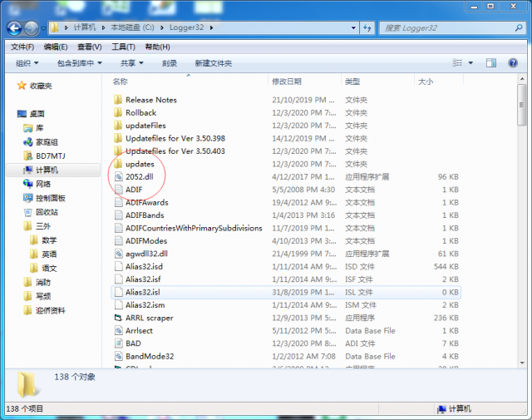This screenshot has width=532, height=420.
Task: Select 网络 in the navigation pane
Action: (x=43, y=184)
